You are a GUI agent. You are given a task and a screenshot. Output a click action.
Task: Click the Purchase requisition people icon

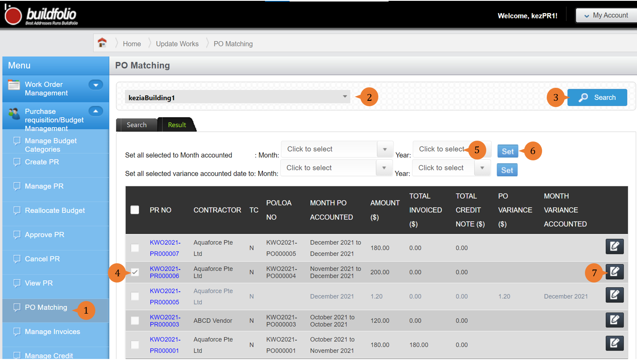coord(14,113)
